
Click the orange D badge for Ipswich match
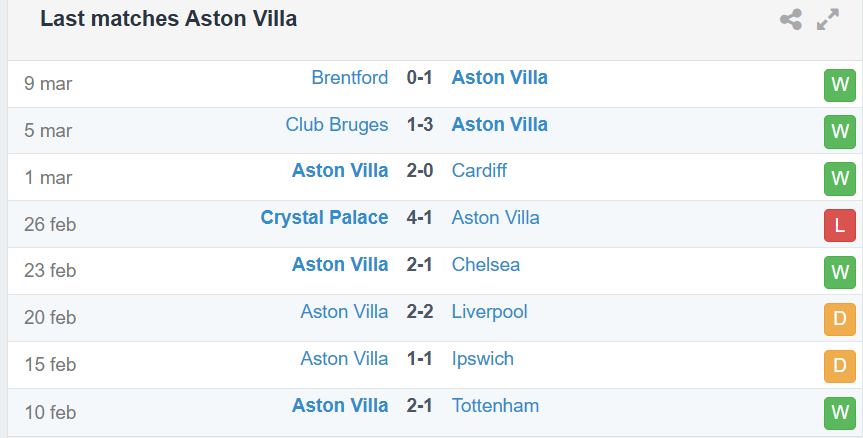[839, 366]
